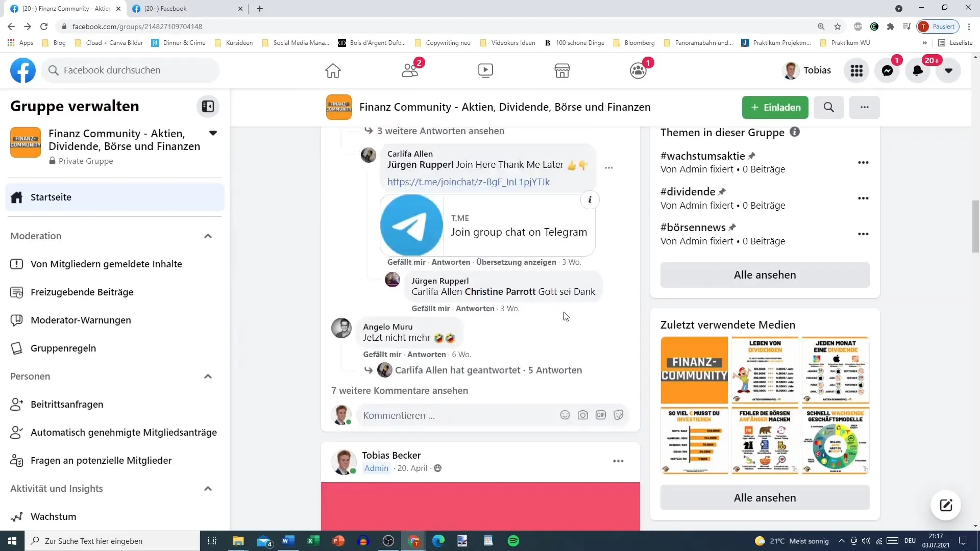Select Freizugebende Beiträge in sidebar
This screenshot has height=551, width=980.
coord(82,292)
